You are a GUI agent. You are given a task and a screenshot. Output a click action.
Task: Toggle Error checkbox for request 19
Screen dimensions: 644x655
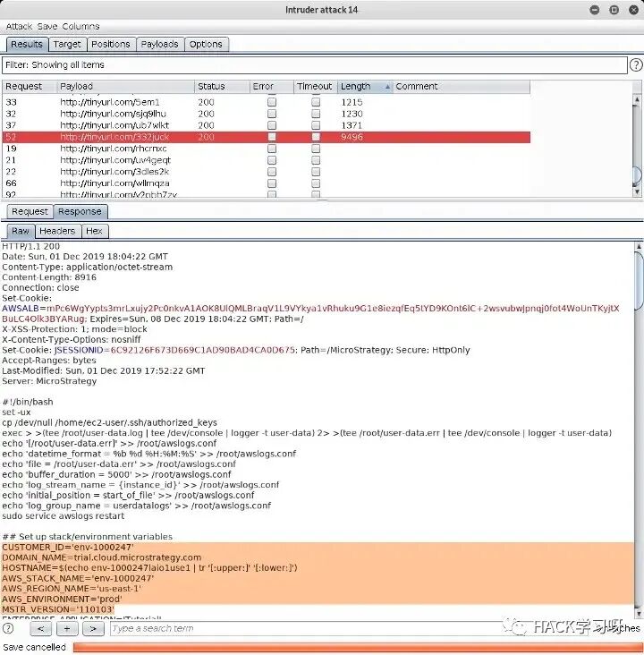(272, 149)
